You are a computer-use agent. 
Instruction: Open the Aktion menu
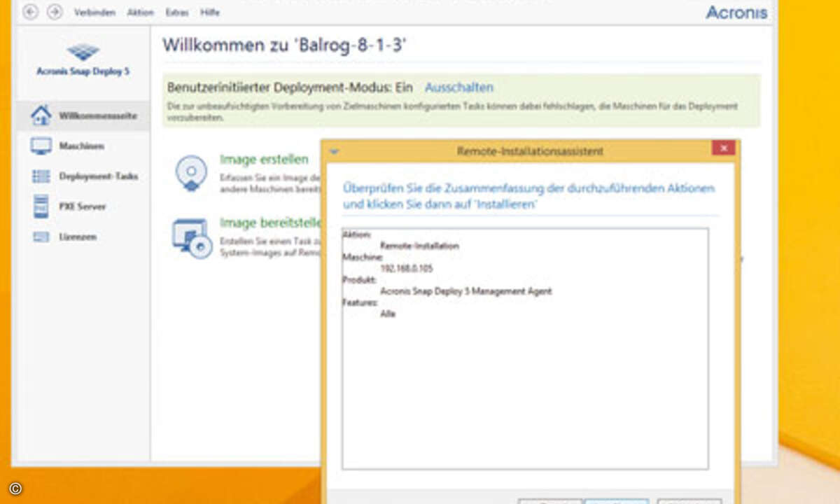(x=140, y=13)
